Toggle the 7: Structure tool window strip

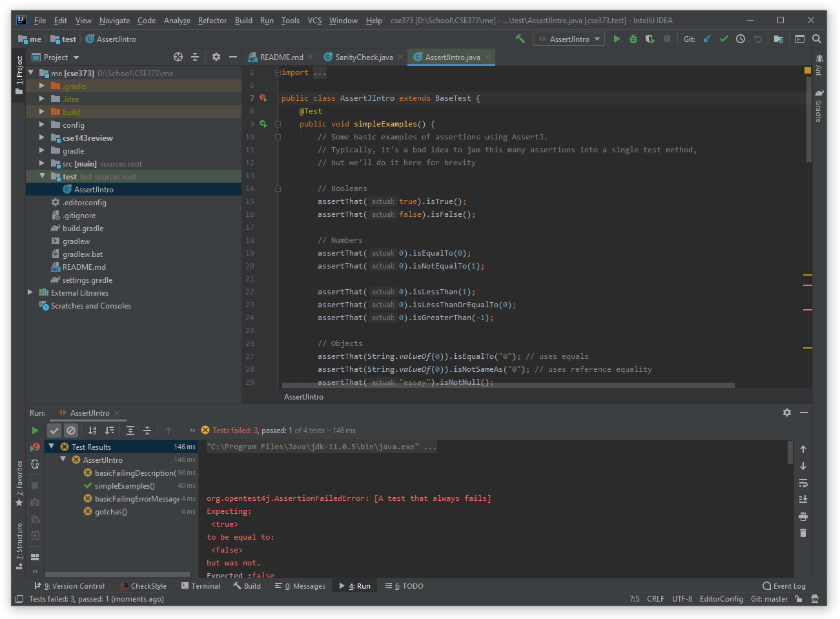click(x=19, y=546)
